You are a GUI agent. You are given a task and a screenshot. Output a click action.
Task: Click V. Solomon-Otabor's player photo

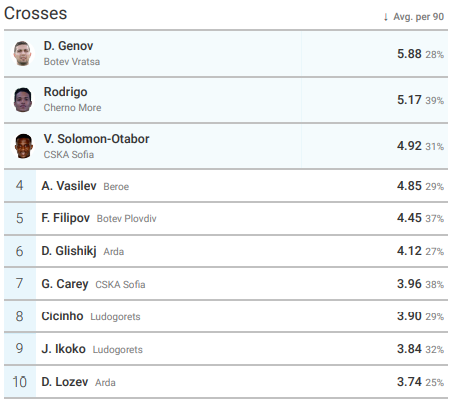[x=23, y=146]
